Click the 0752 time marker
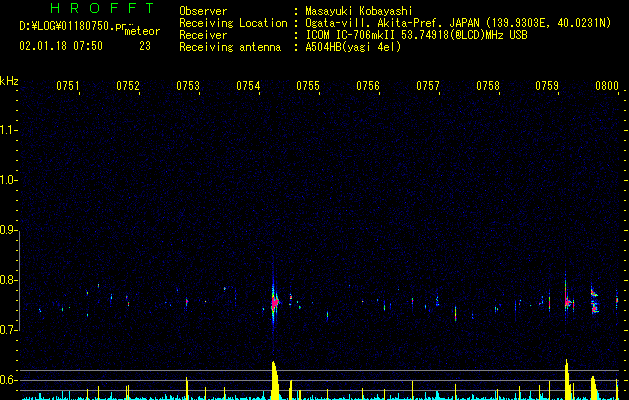629x400 pixels. [x=128, y=86]
